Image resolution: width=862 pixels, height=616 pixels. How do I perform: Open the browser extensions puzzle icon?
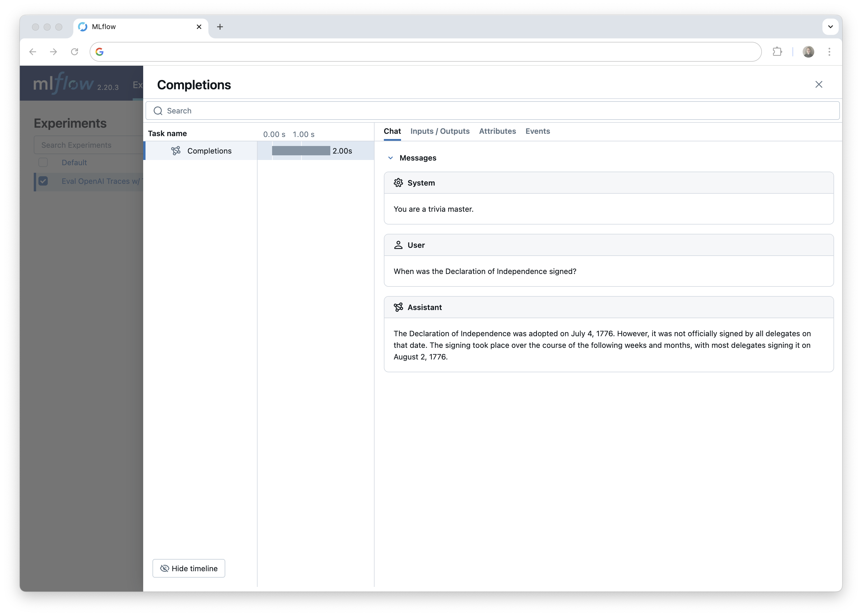pyautogui.click(x=777, y=51)
